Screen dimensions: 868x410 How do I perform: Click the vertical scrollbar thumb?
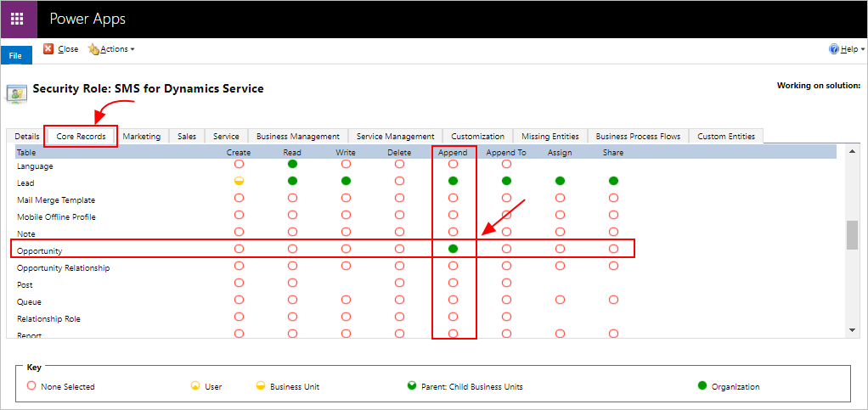[853, 234]
